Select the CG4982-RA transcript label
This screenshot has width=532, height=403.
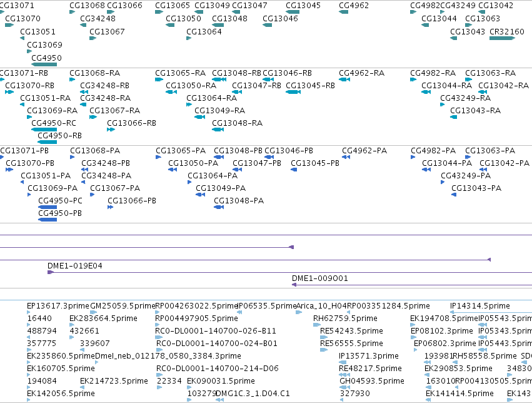(x=433, y=73)
